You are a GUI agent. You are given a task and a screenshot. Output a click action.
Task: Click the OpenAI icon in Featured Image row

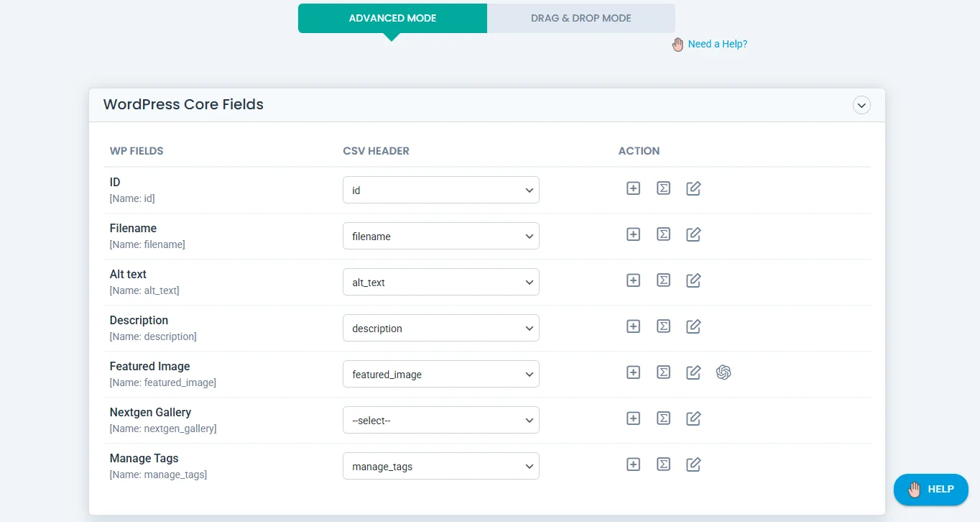point(724,372)
